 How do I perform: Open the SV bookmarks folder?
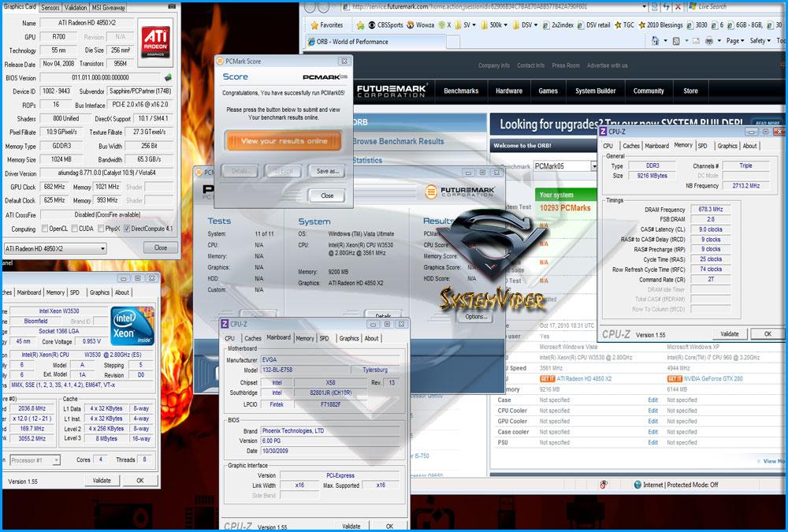pyautogui.click(x=466, y=24)
